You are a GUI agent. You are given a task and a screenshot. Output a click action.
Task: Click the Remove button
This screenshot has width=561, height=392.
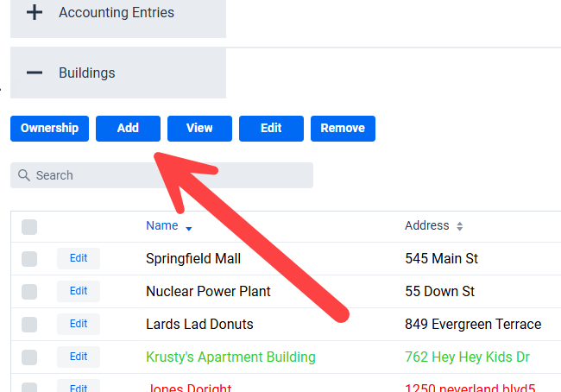[343, 129]
